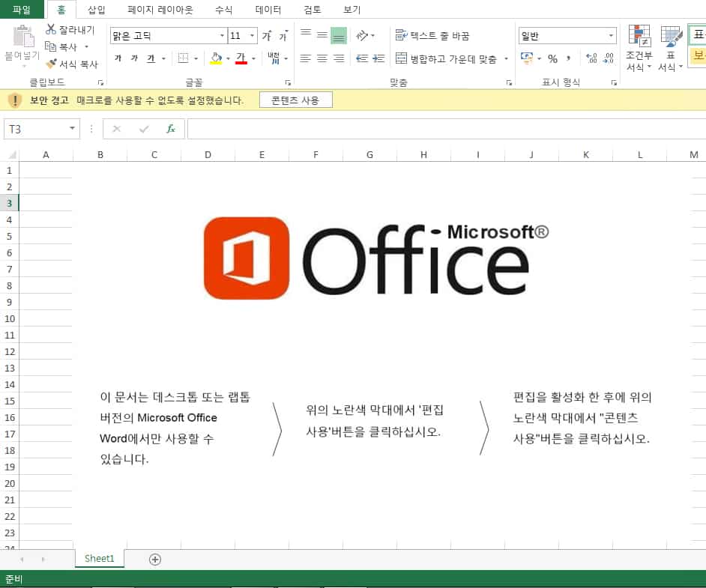Apply the yellow fill color bucket
This screenshot has width=706, height=588.
pyautogui.click(x=216, y=58)
